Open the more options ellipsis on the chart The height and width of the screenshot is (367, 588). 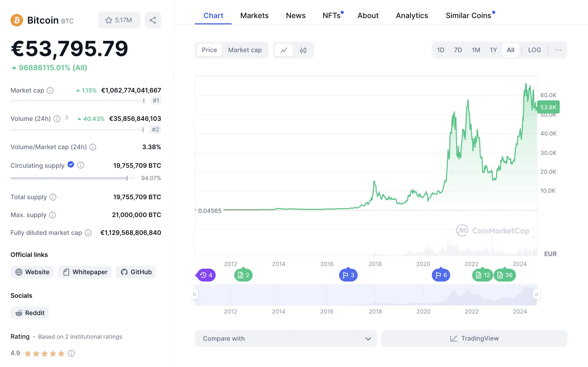pyautogui.click(x=558, y=50)
